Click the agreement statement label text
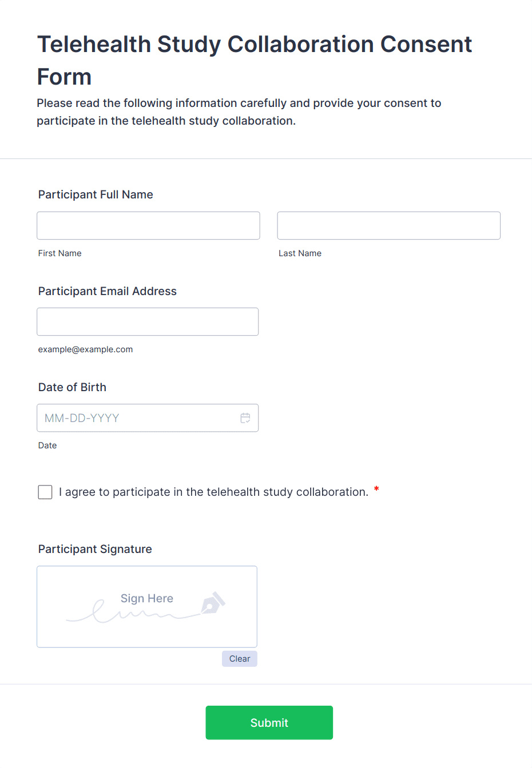The image size is (532, 768). click(x=213, y=492)
